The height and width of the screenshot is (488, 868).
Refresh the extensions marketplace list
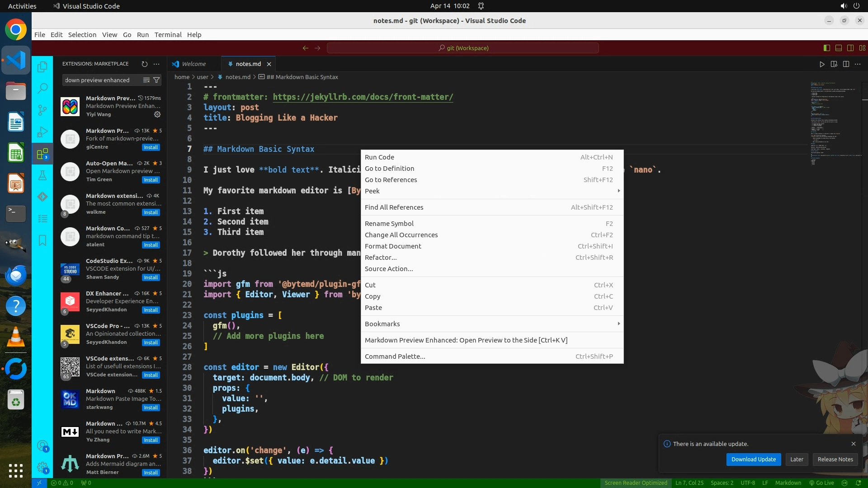click(145, 64)
